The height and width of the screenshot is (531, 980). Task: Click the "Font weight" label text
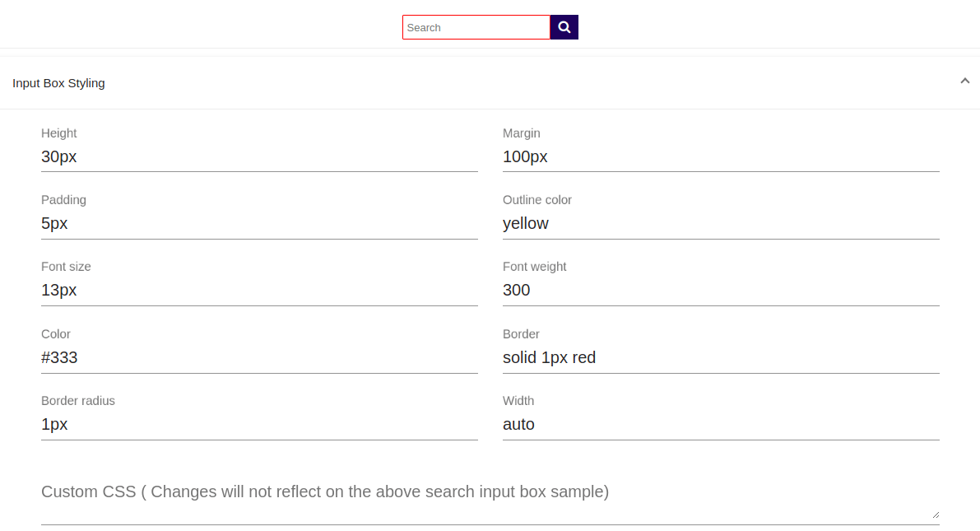[x=534, y=267]
